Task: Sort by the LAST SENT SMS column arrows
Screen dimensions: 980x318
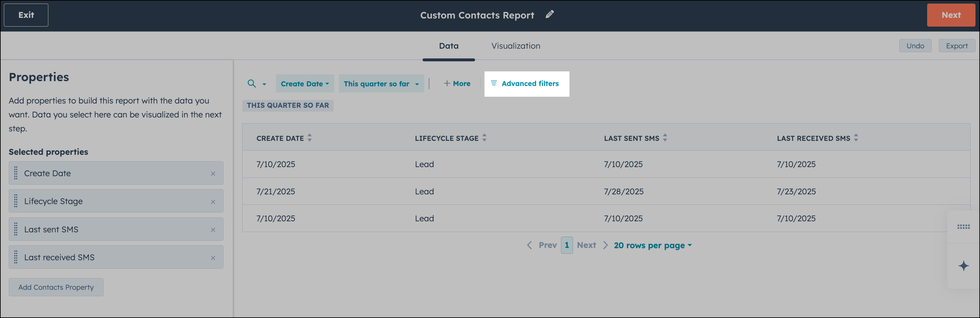Action: pyautogui.click(x=665, y=138)
